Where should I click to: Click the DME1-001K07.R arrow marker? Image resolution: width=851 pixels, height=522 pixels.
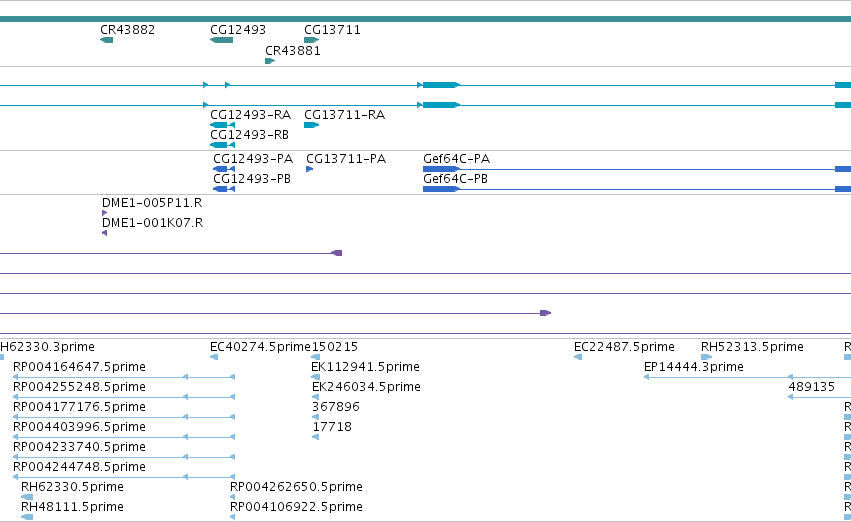coord(104,233)
